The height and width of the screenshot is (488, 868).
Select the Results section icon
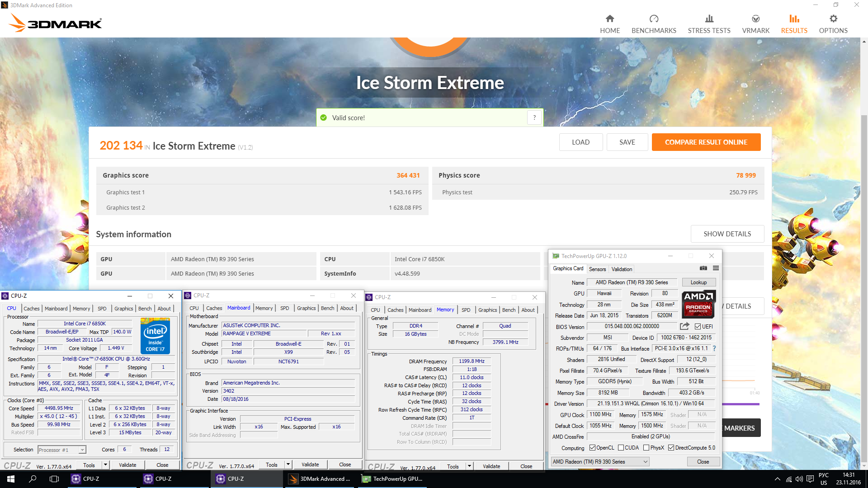(x=794, y=19)
